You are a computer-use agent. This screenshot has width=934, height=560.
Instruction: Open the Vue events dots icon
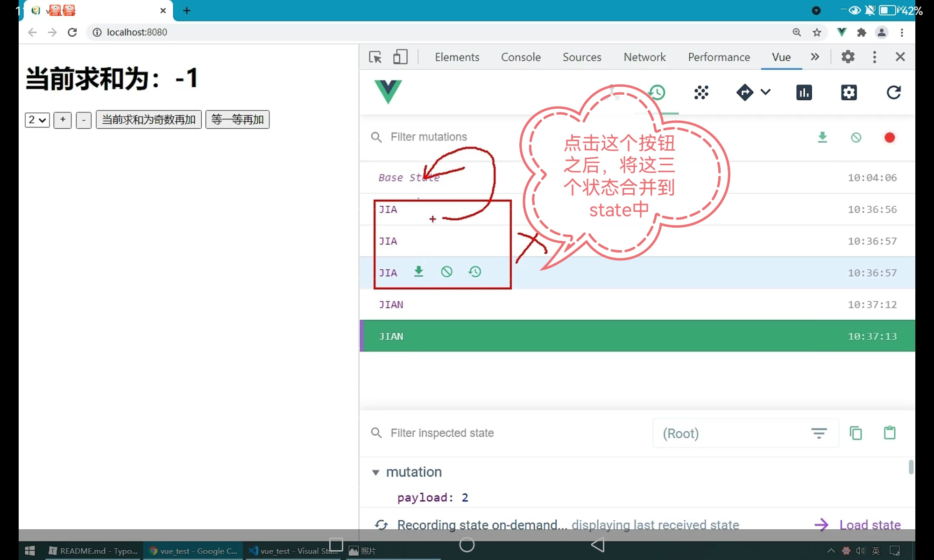(x=701, y=92)
